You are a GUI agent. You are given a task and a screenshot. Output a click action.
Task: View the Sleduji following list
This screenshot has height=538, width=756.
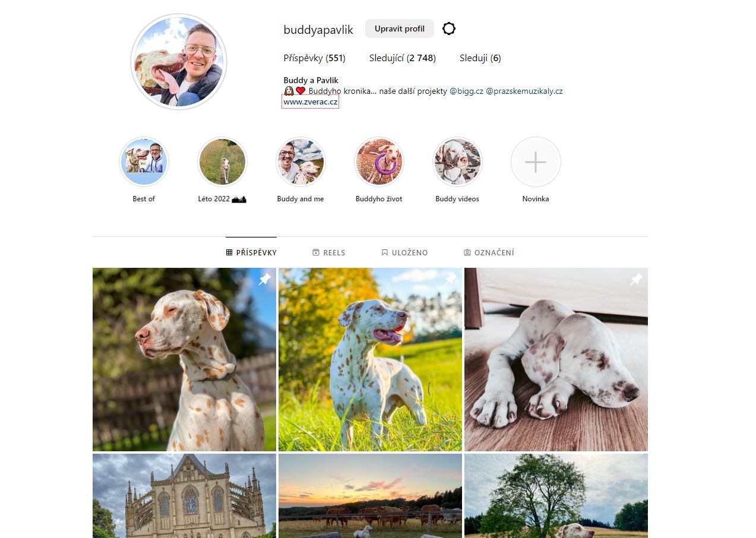480,58
